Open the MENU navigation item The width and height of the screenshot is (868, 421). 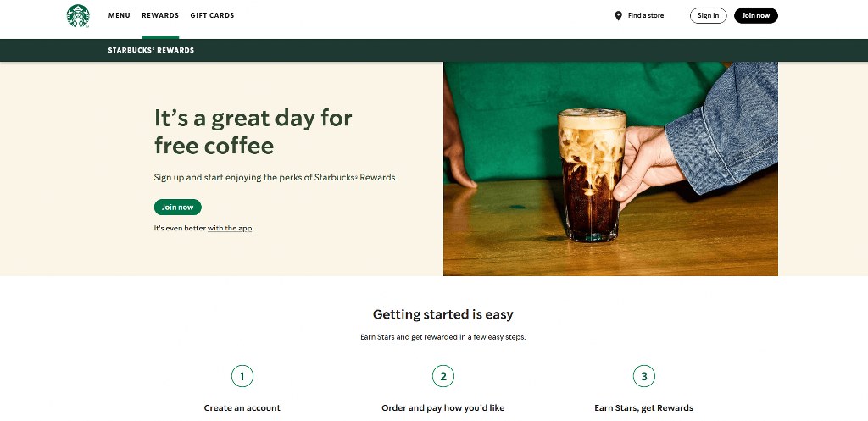pyautogui.click(x=119, y=15)
